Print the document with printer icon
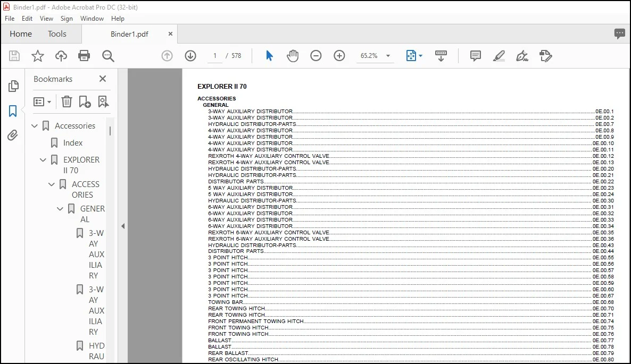 (x=84, y=56)
